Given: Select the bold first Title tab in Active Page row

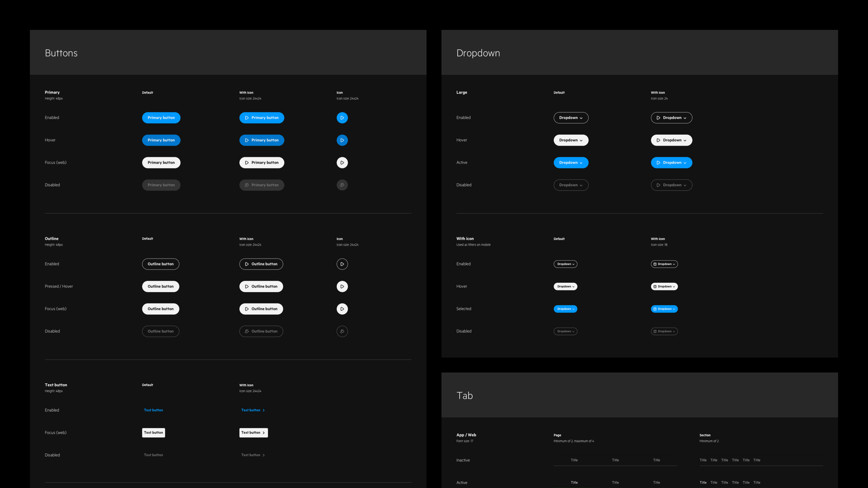Looking at the screenshot, I should coord(574,482).
